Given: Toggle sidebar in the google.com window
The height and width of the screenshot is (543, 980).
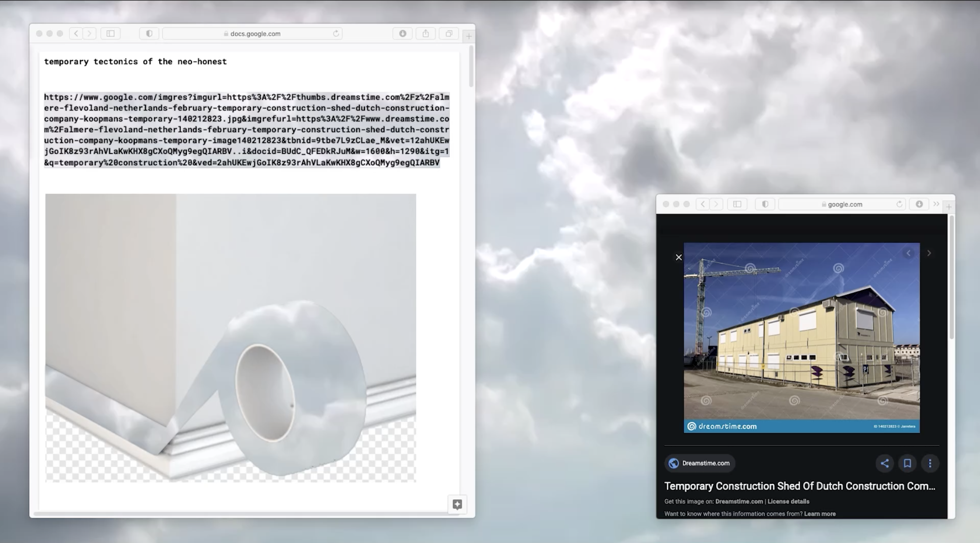Looking at the screenshot, I should pyautogui.click(x=737, y=204).
